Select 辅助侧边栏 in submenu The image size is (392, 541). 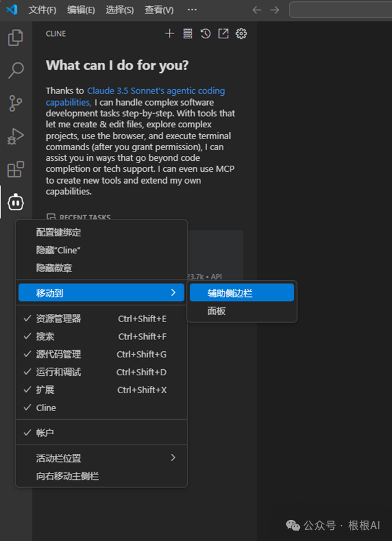(242, 292)
